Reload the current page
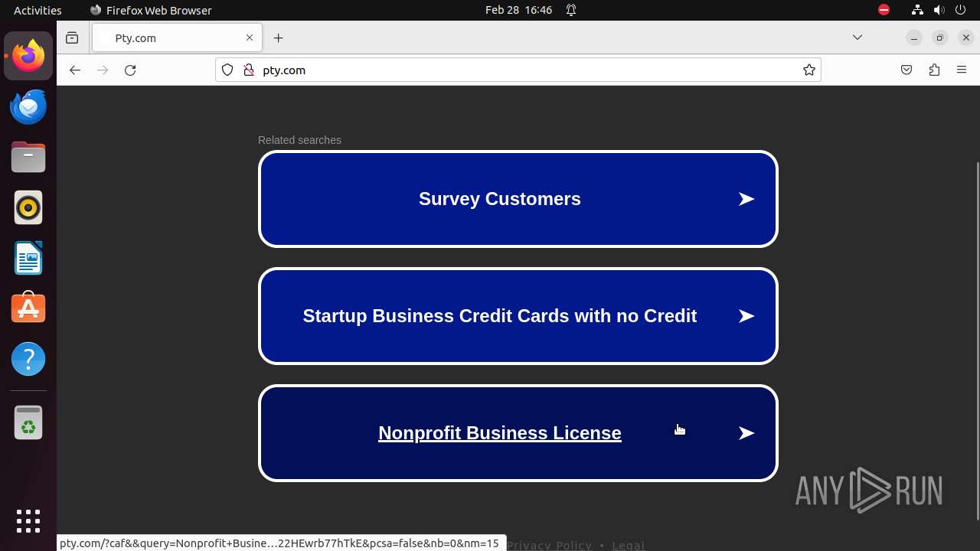Screen dimensions: 980x551 click(130, 70)
